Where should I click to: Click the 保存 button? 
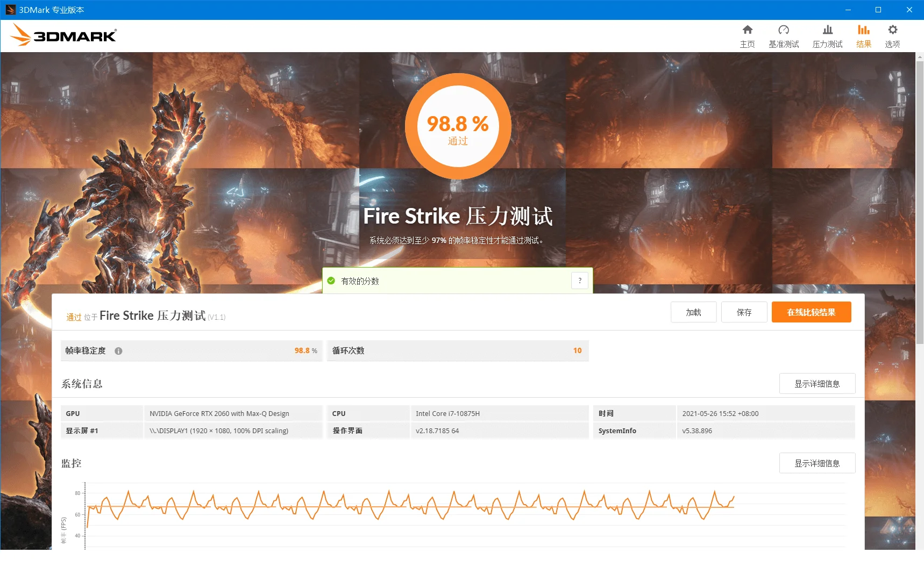click(x=744, y=312)
